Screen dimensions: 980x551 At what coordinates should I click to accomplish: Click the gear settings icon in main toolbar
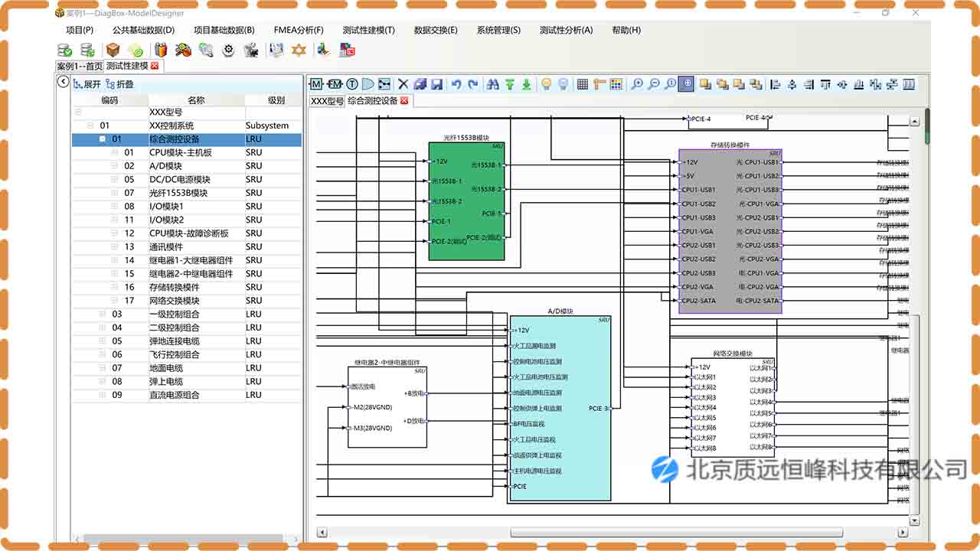[x=228, y=51]
